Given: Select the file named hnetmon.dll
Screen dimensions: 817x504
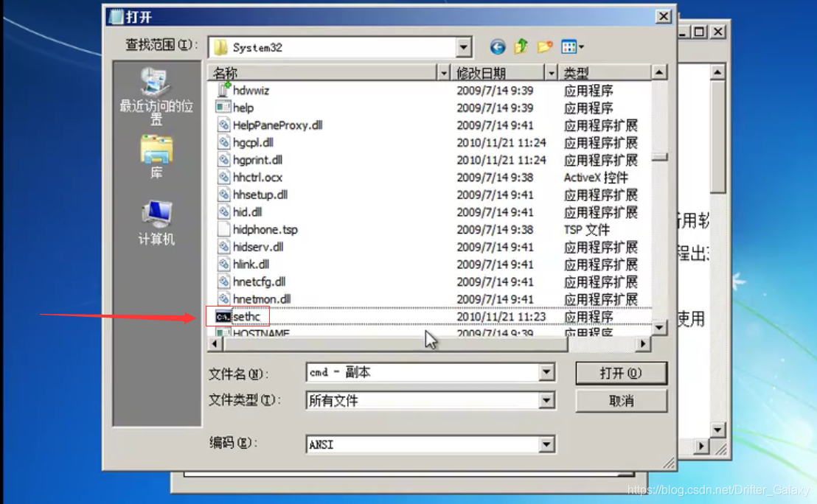Looking at the screenshot, I should [x=262, y=299].
